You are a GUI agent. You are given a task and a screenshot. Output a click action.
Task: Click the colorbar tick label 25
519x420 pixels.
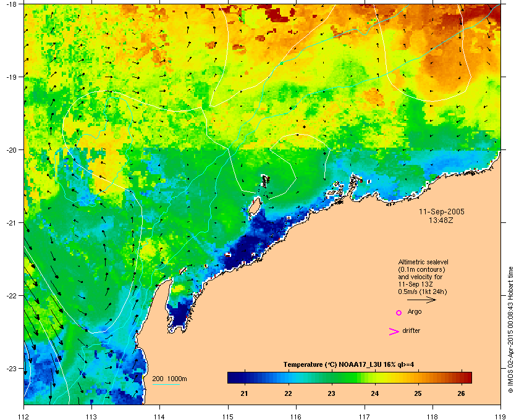click(x=418, y=393)
